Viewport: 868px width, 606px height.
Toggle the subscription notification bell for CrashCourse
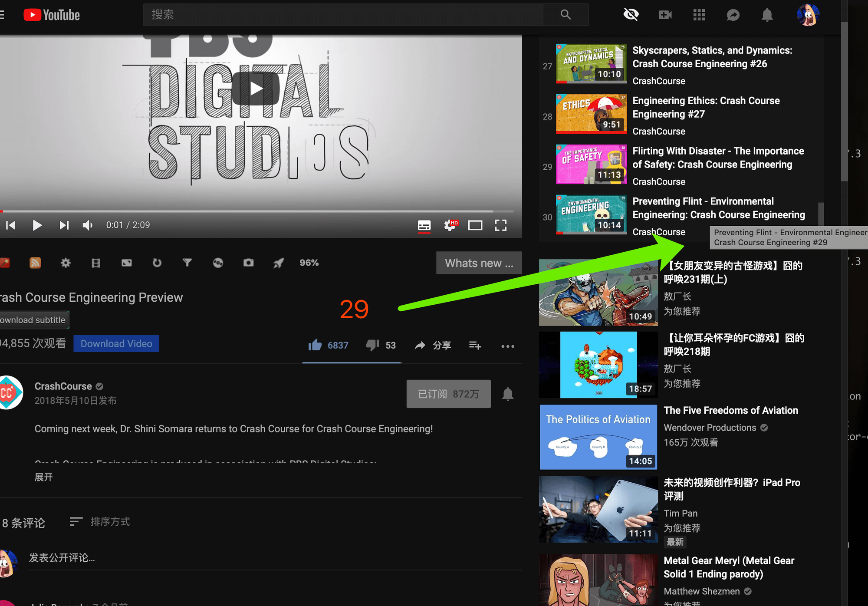pyautogui.click(x=508, y=394)
